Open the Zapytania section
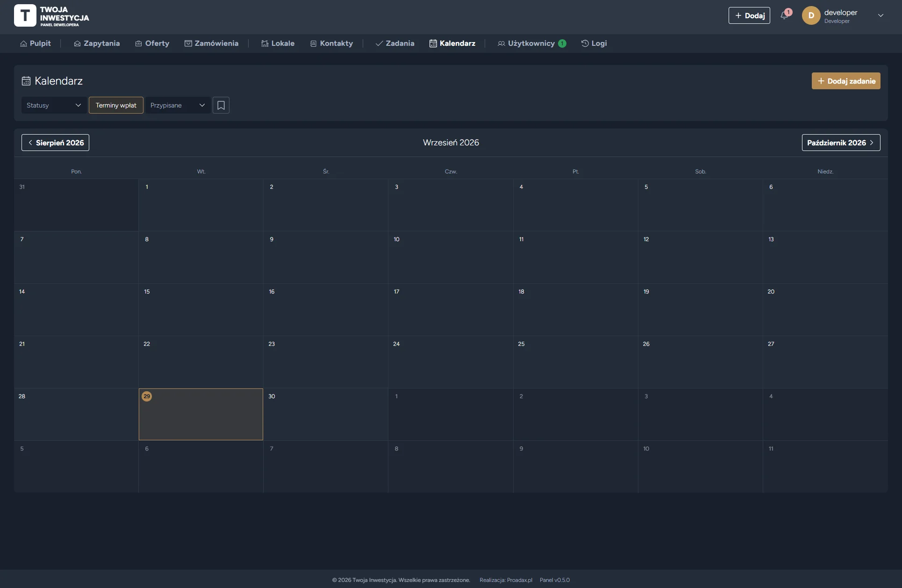The image size is (902, 588). point(97,43)
